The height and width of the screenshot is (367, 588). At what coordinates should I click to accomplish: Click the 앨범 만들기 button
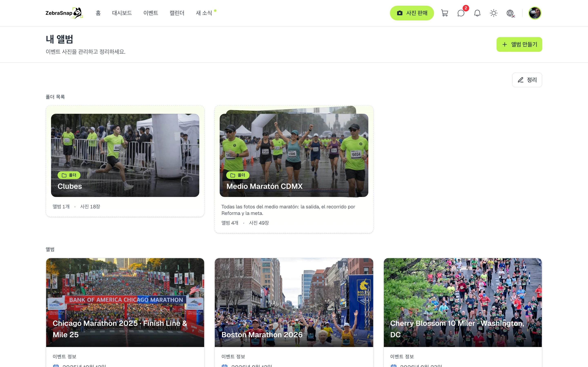(519, 44)
